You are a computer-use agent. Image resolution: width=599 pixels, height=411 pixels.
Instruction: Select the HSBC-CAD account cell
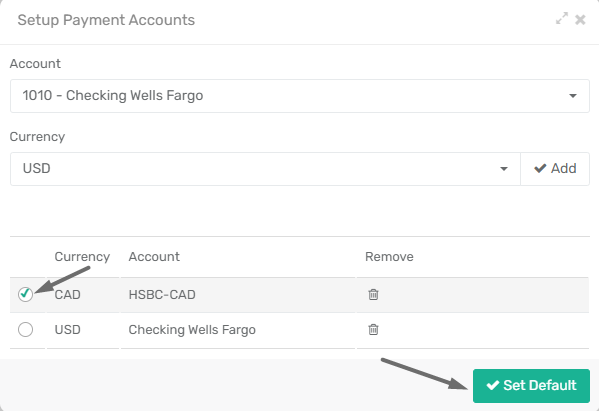point(162,294)
